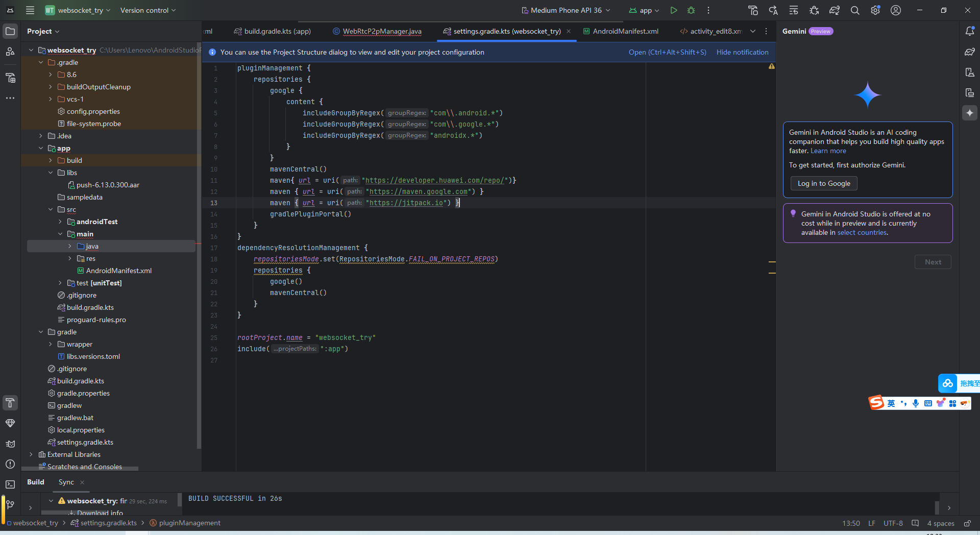The height and width of the screenshot is (535, 980).
Task: Click the Next button in Gemini panel
Action: point(933,262)
